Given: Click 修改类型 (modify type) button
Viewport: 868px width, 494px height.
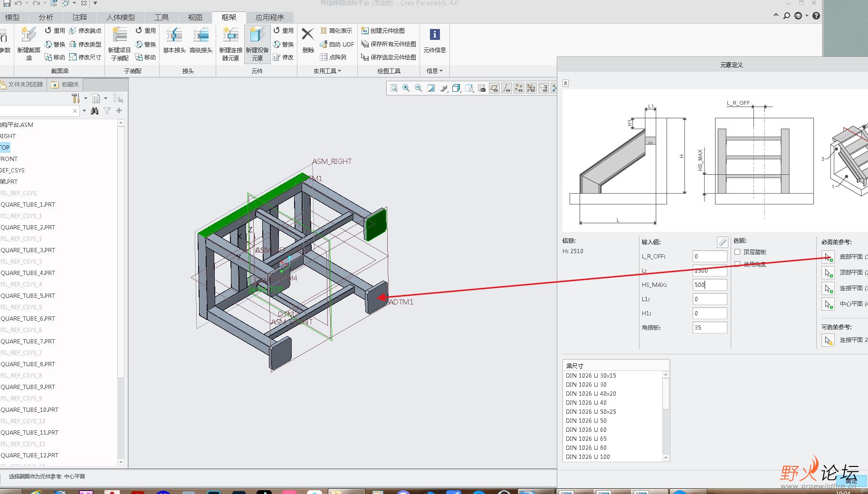Looking at the screenshot, I should (86, 44).
